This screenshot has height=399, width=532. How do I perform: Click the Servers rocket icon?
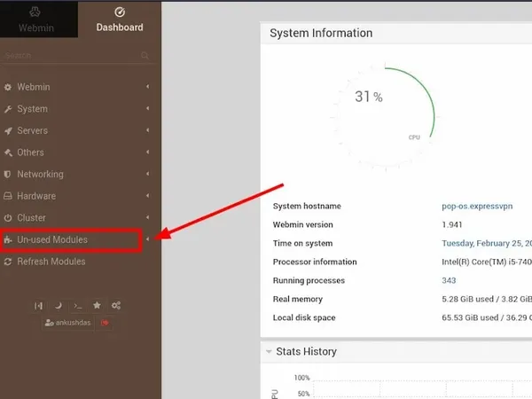tap(8, 130)
